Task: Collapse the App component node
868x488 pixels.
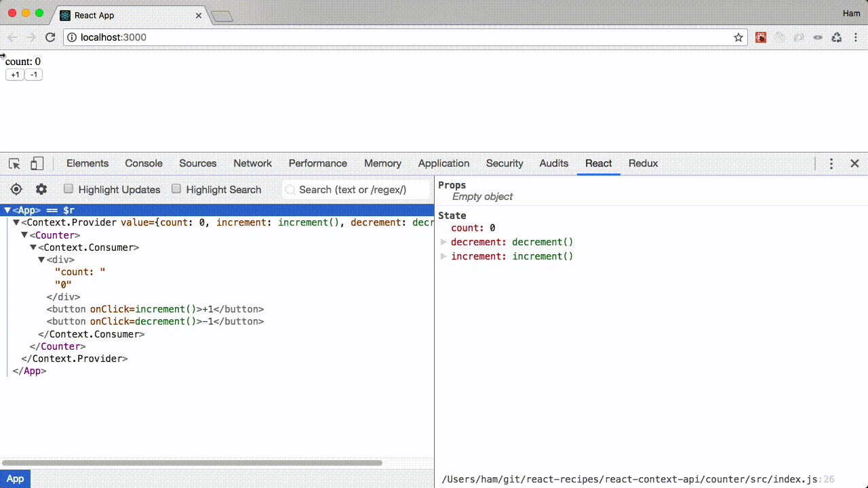Action: tap(7, 211)
